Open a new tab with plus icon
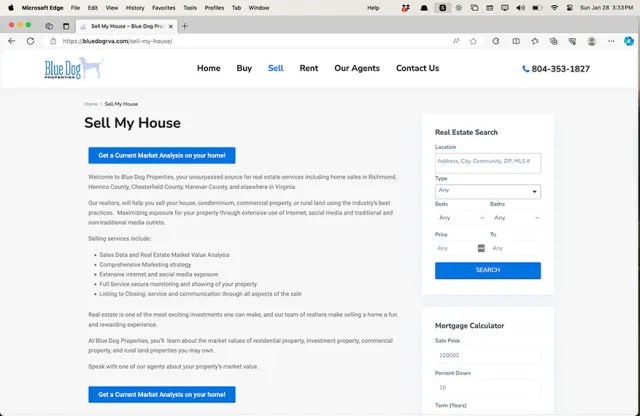 click(x=184, y=26)
